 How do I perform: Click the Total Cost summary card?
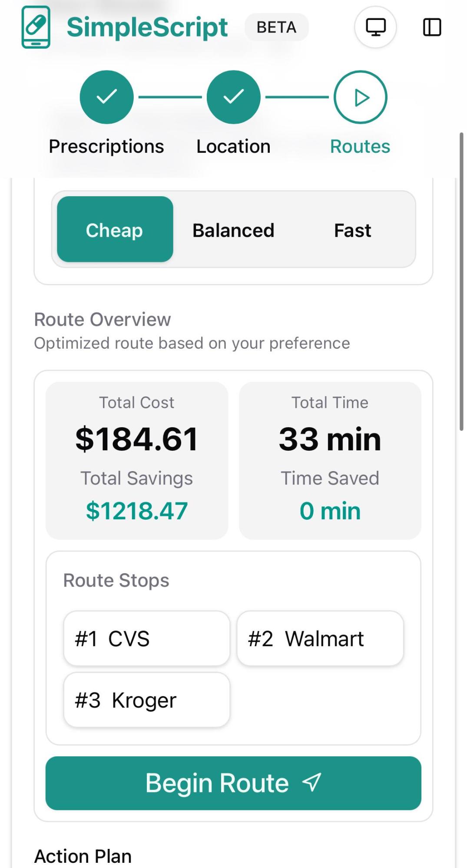(x=137, y=460)
